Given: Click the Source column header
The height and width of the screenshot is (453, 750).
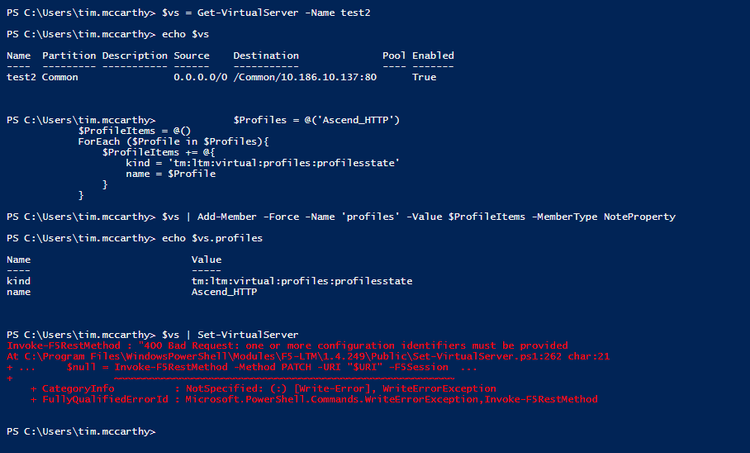Looking at the screenshot, I should [191, 56].
